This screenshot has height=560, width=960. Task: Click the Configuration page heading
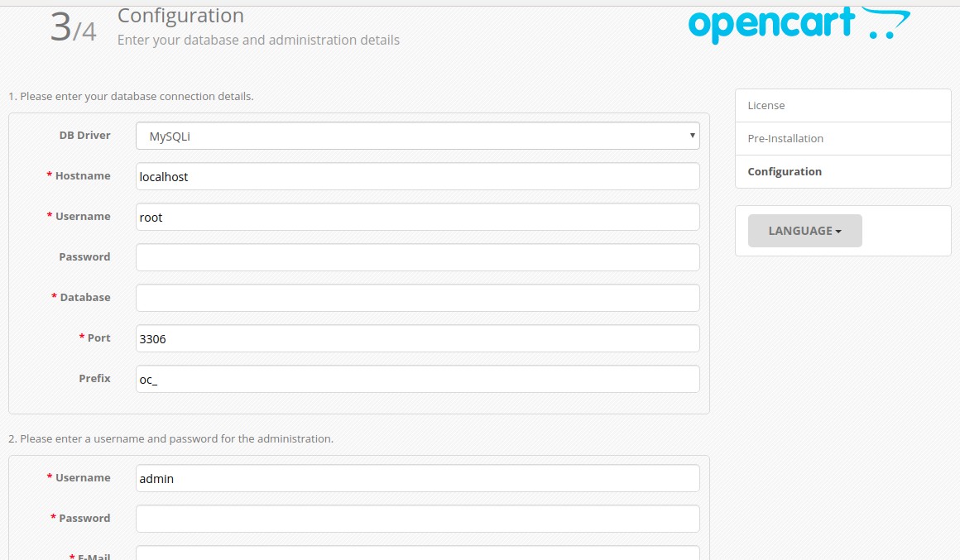(x=180, y=15)
